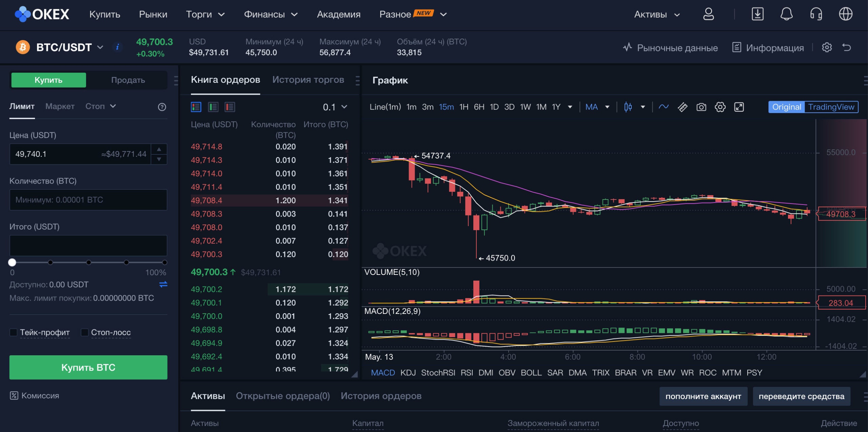Switch to История торгов tab
This screenshot has height=432, width=868.
click(x=308, y=80)
